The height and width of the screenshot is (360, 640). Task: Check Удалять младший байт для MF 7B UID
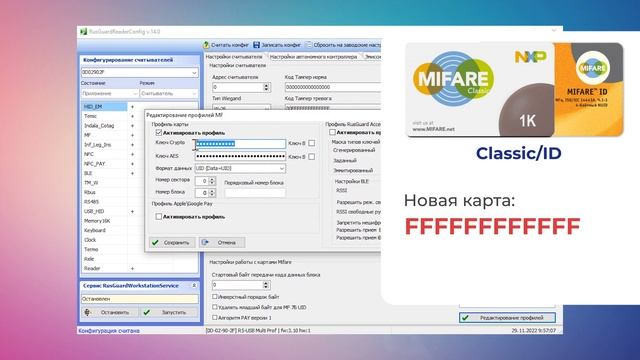[x=215, y=307]
